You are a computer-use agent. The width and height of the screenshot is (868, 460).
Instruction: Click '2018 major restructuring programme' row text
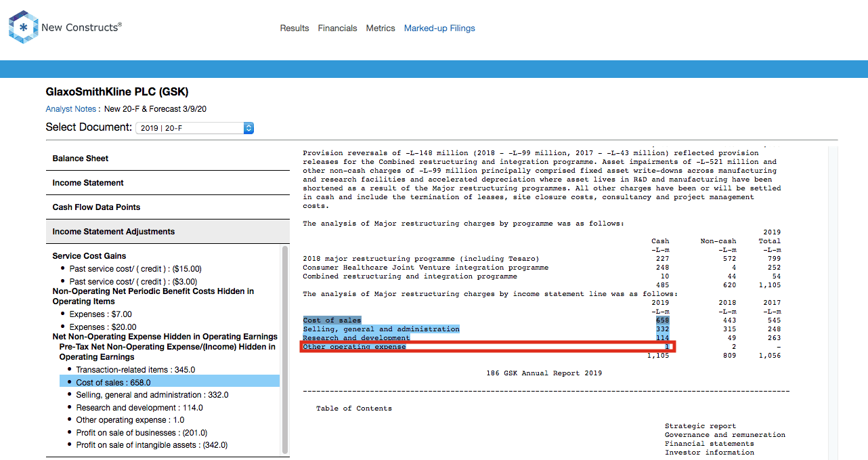(x=421, y=259)
